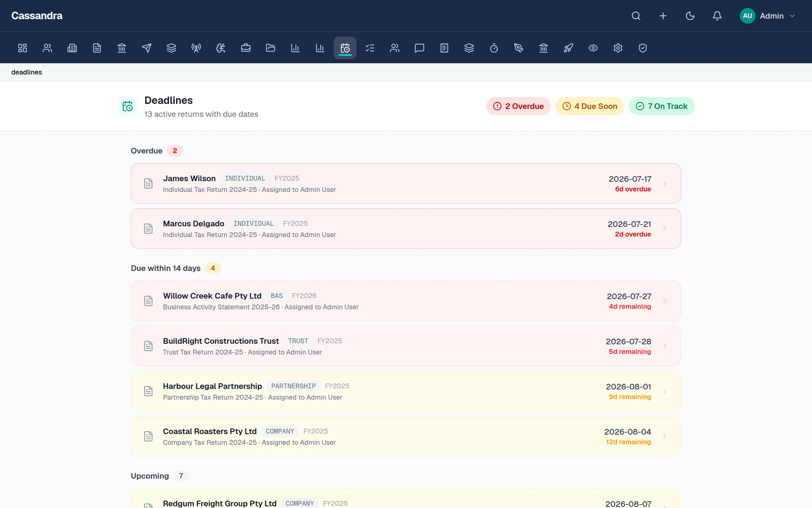Click Redgum Freight Group Pty Ltd name
The image size is (812, 508).
(220, 503)
